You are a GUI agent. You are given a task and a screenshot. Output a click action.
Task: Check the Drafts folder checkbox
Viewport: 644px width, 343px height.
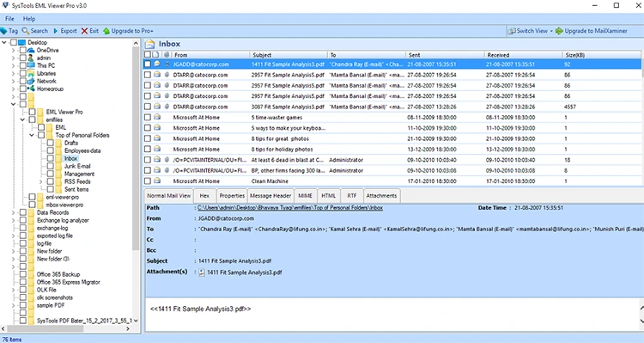pyautogui.click(x=50, y=143)
